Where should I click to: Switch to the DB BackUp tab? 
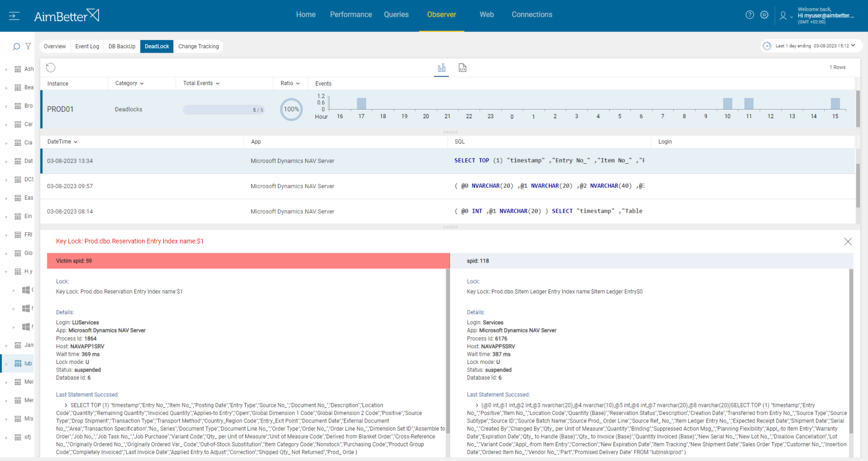pos(122,47)
